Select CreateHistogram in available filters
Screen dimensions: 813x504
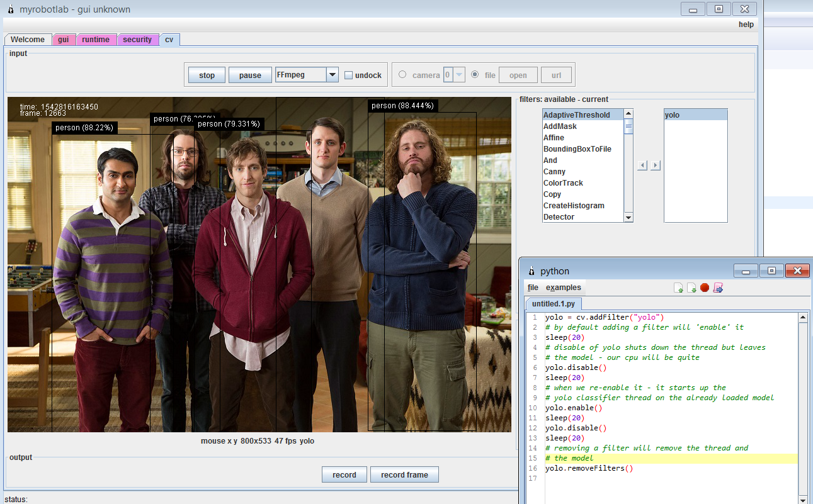[x=583, y=206]
